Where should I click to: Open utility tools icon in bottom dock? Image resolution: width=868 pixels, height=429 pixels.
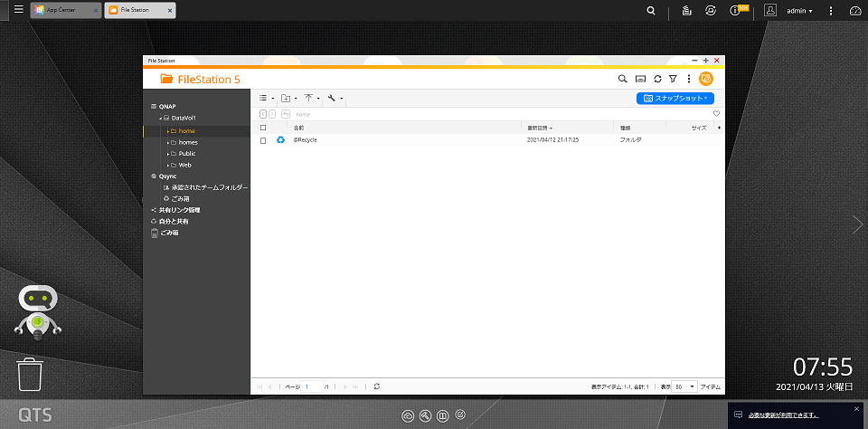(x=425, y=415)
